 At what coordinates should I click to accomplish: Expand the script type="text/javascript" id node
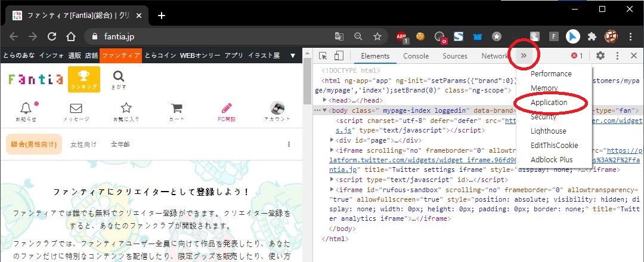click(332, 180)
